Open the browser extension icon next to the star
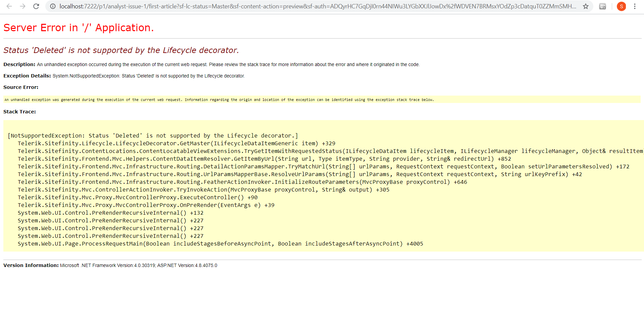The height and width of the screenshot is (322, 644). [603, 6]
